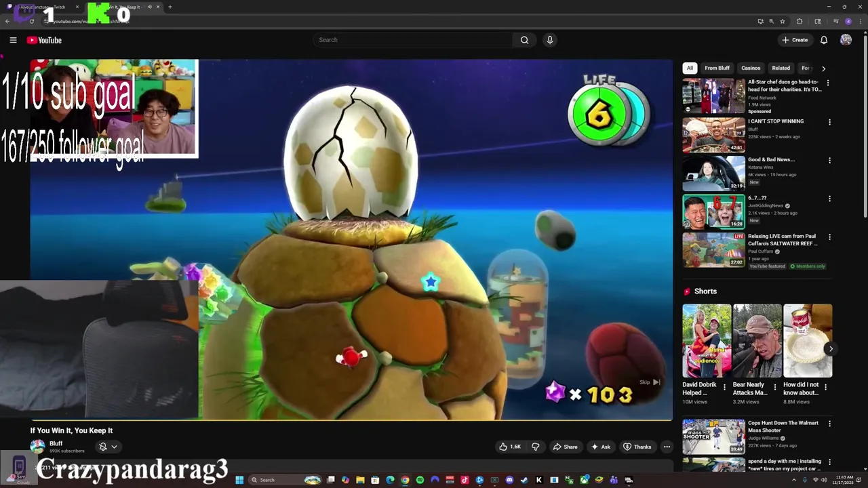The image size is (868, 488).
Task: Like the video (1.6K)
Action: click(510, 447)
